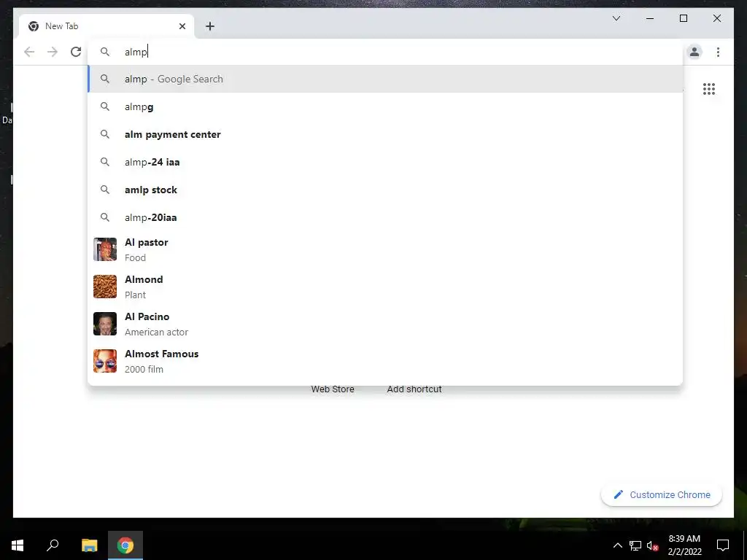Open the Google apps grid icon

point(709,89)
